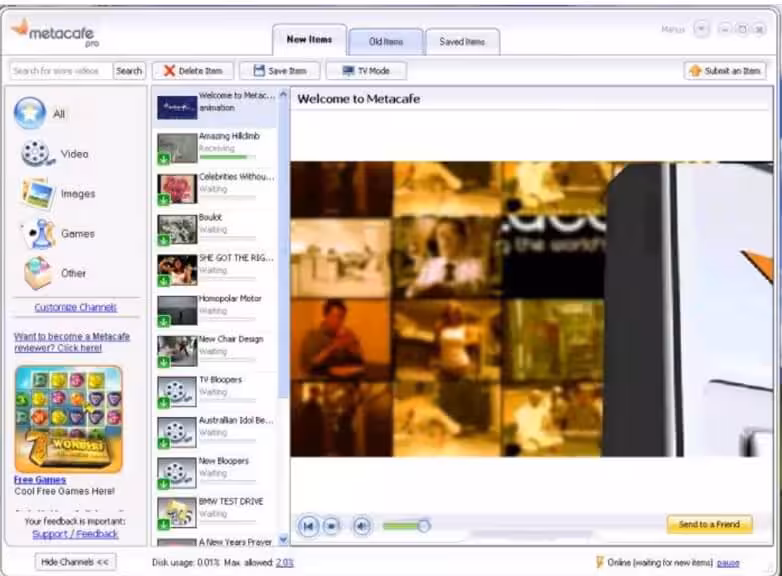Open the Other channel icon
The height and width of the screenshot is (576, 782).
(38, 273)
